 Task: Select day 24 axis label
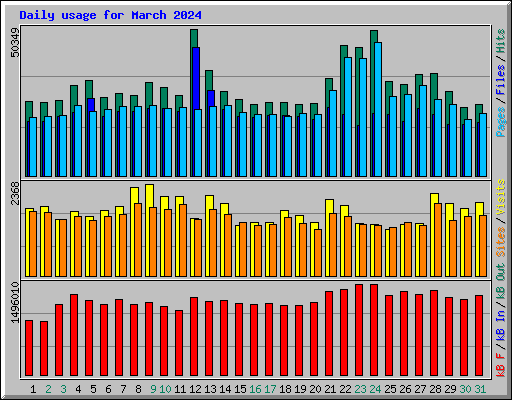(x=375, y=389)
